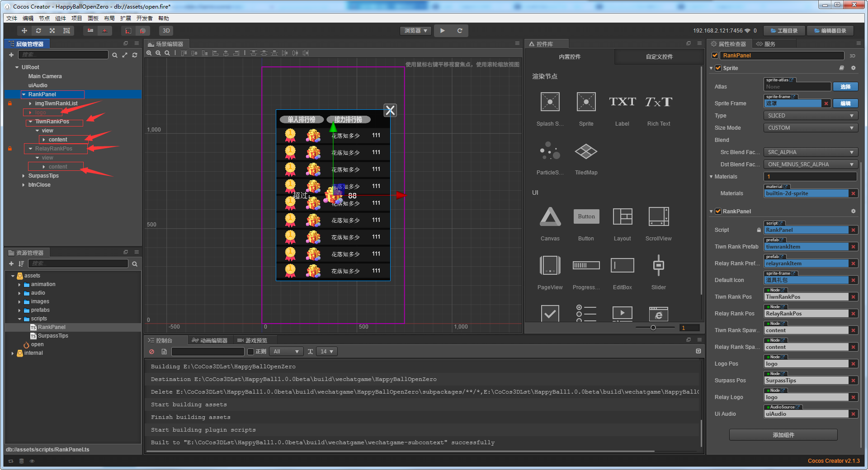Click the Rich Text widget icon

pyautogui.click(x=658, y=102)
